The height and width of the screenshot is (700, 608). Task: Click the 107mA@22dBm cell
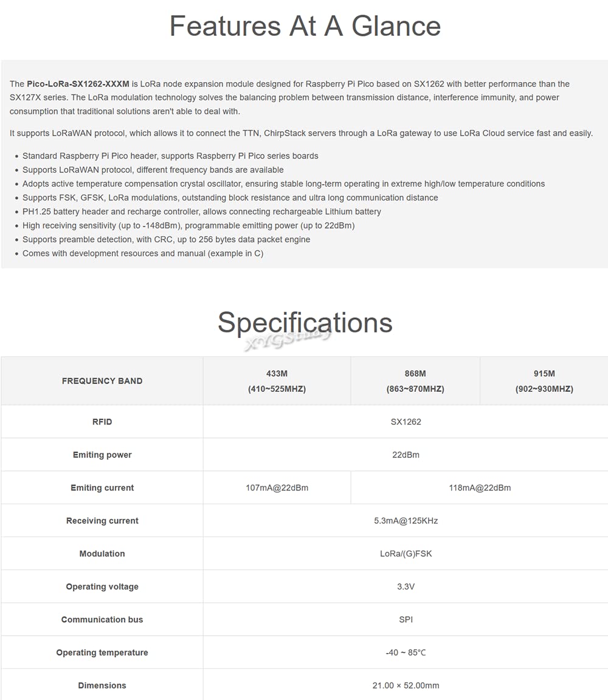click(x=277, y=488)
